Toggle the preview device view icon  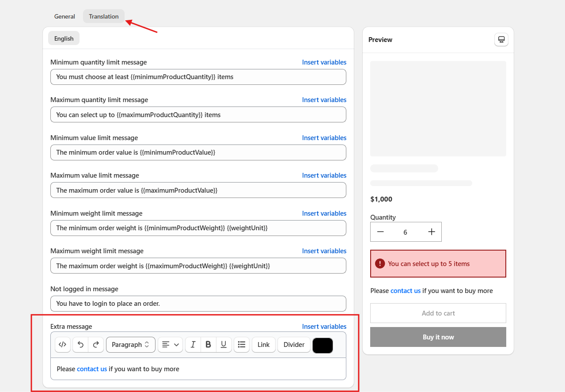pyautogui.click(x=501, y=40)
